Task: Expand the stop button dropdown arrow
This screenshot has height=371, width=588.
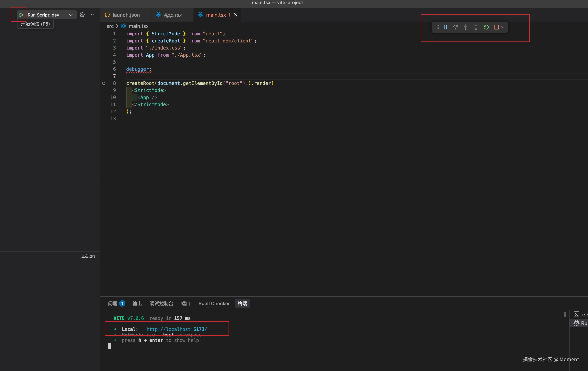Action: 503,27
